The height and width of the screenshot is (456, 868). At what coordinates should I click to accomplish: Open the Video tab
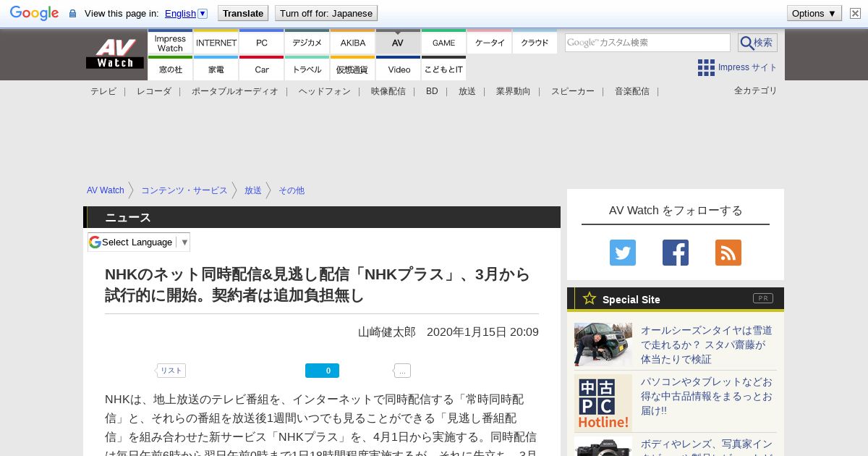click(x=398, y=69)
